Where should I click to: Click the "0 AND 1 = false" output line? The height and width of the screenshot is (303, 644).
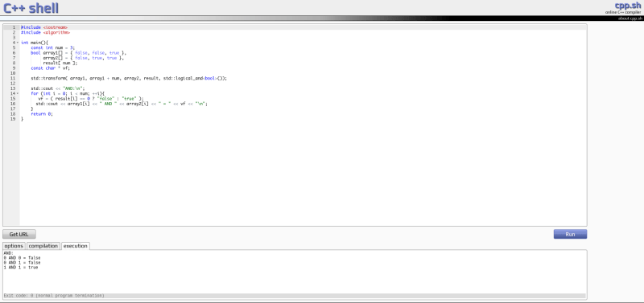coord(22,262)
